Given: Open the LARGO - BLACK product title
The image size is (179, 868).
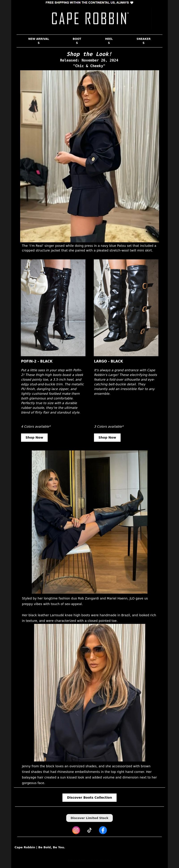Looking at the screenshot, I should coord(109,361).
